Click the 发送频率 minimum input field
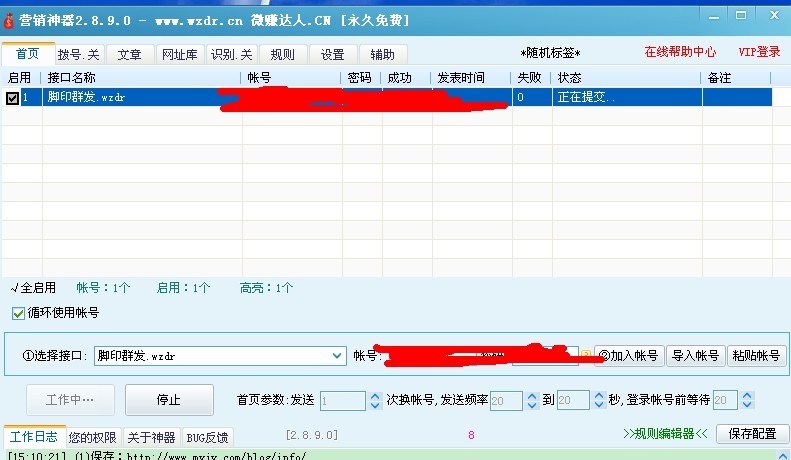Image resolution: width=791 pixels, height=460 pixels. point(506,401)
